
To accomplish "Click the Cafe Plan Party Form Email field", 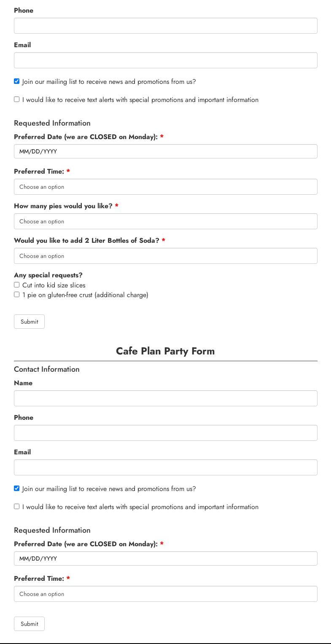I will [165, 467].
